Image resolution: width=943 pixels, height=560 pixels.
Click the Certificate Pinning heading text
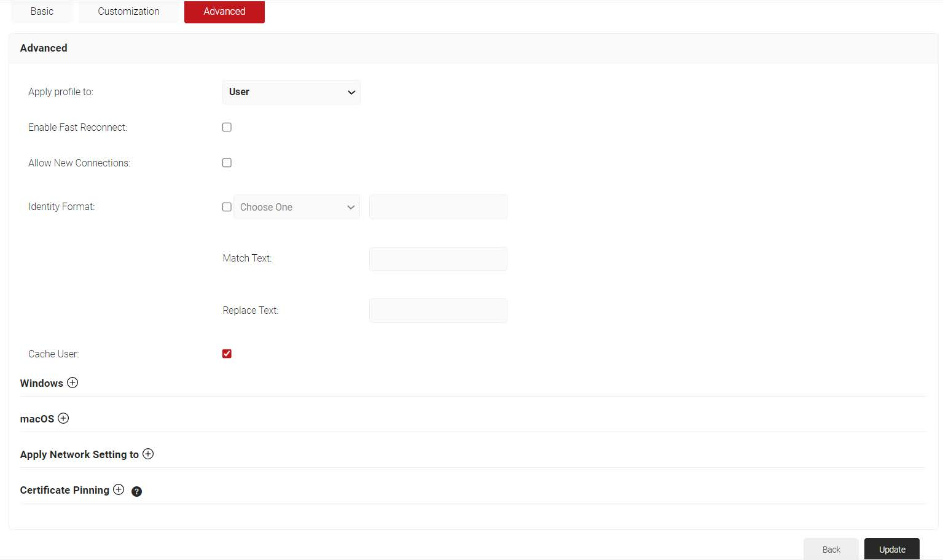tap(65, 490)
